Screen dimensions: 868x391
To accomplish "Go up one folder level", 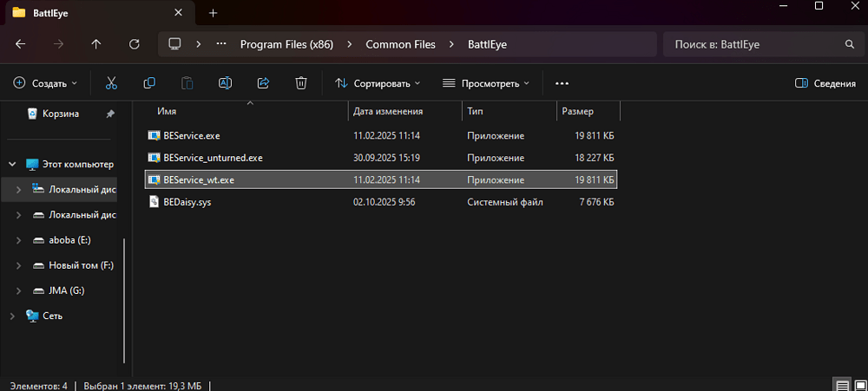I will (x=95, y=43).
